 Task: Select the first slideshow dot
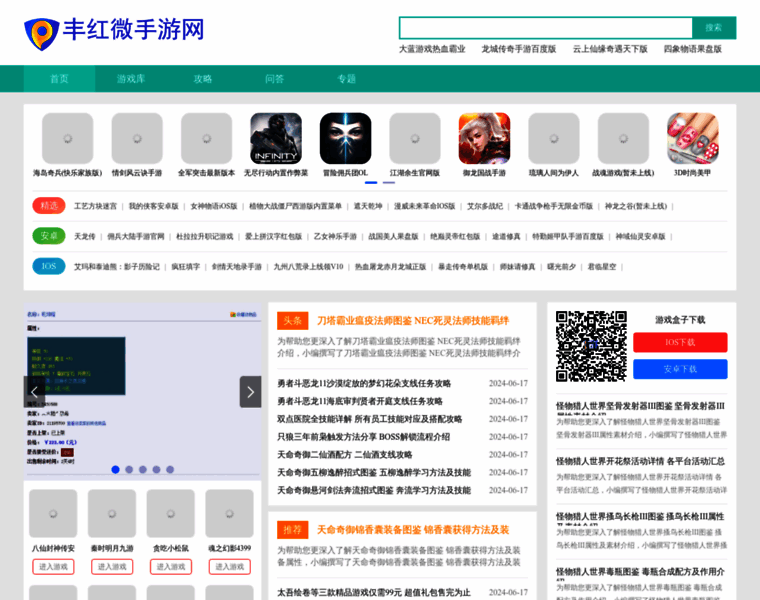point(115,469)
